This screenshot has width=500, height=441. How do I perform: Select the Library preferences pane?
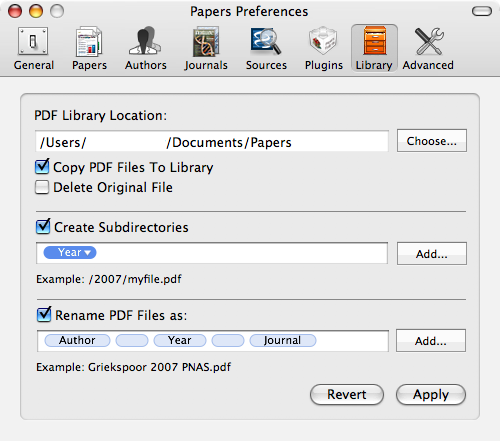tap(374, 48)
